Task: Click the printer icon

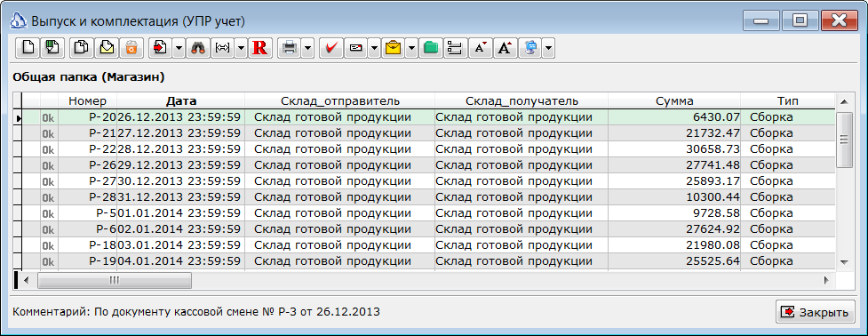Action: tap(289, 48)
